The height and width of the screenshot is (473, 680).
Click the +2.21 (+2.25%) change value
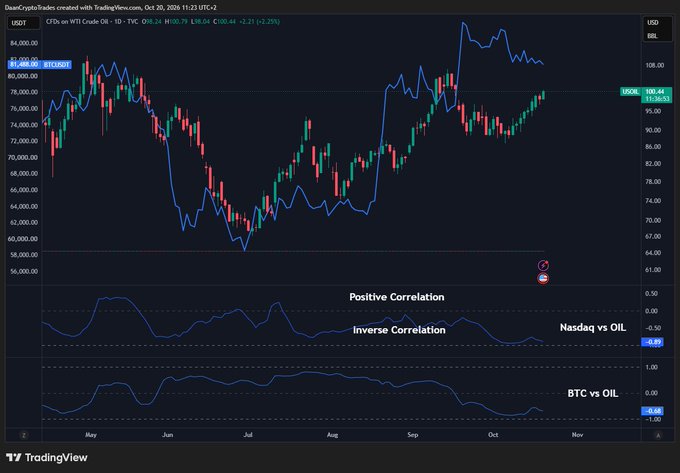click(x=259, y=21)
